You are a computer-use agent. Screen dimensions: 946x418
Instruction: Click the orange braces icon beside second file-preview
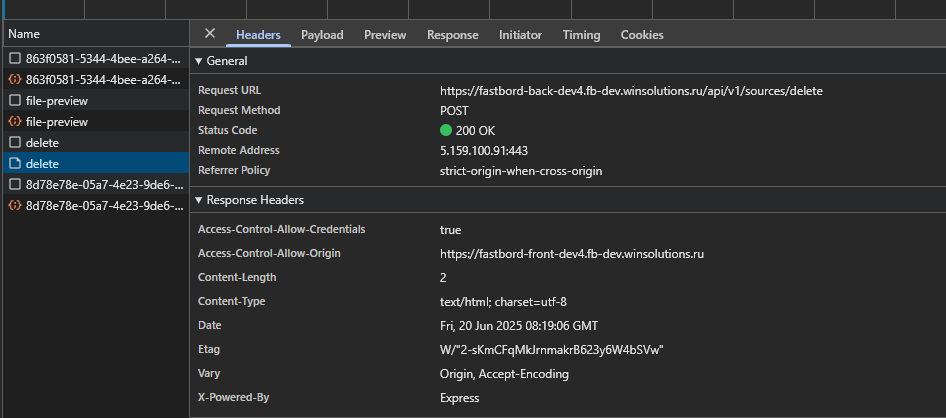[15, 122]
